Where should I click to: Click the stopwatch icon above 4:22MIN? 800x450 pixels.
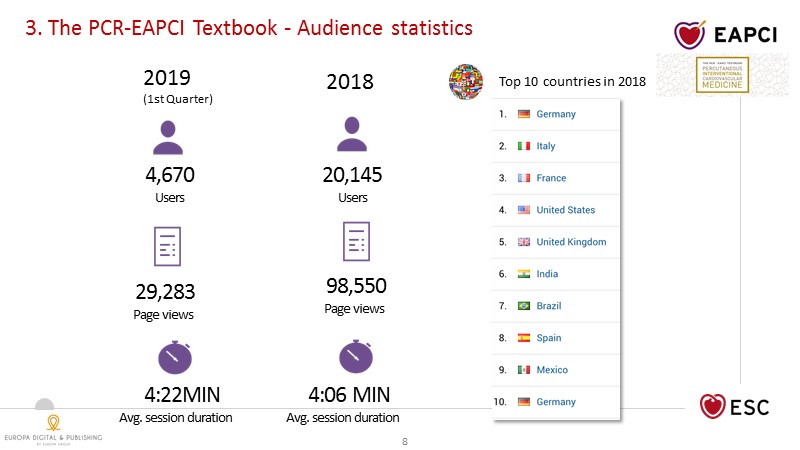tap(174, 358)
